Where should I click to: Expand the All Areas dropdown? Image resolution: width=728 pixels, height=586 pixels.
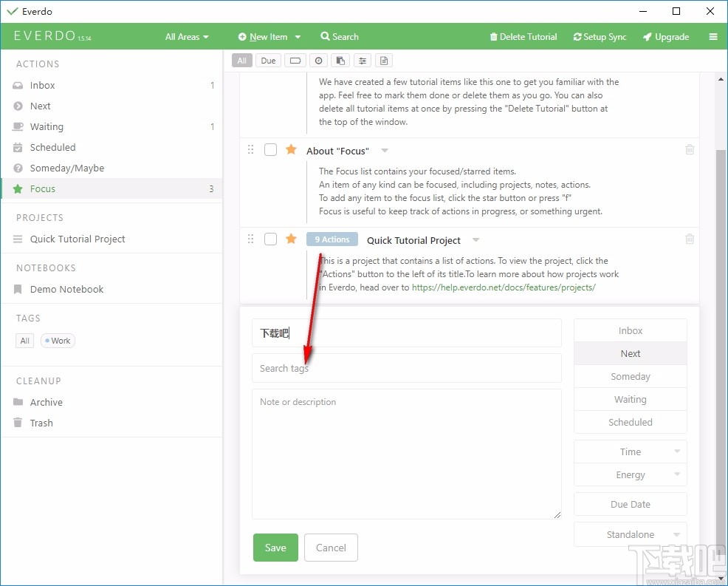point(187,37)
